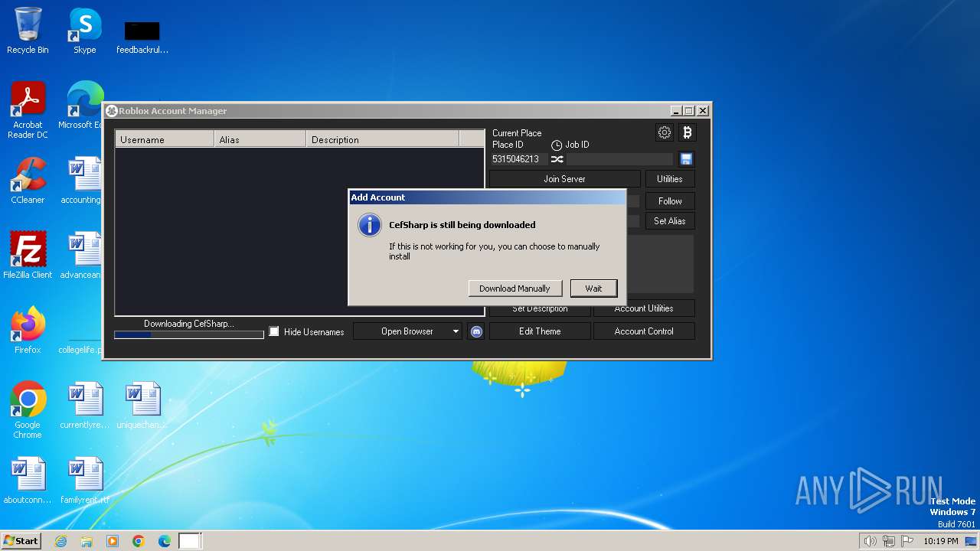Image resolution: width=980 pixels, height=551 pixels.
Task: Click the Show desktop button in taskbar
Action: (x=971, y=541)
